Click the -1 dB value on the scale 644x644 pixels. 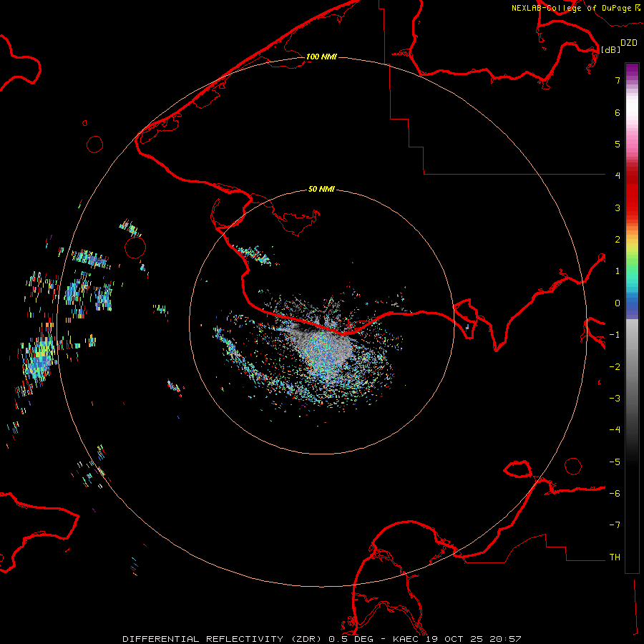[x=615, y=335]
